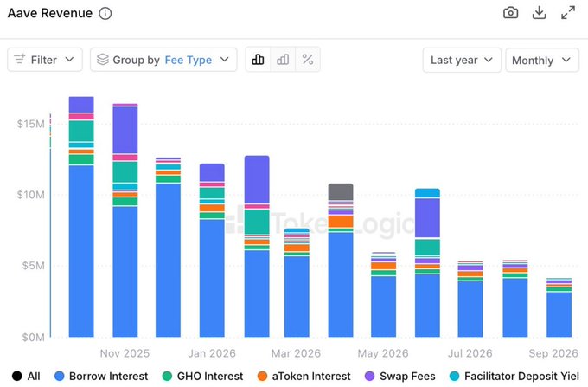Click the Aave Revenue title
The width and height of the screenshot is (588, 387).
50,13
